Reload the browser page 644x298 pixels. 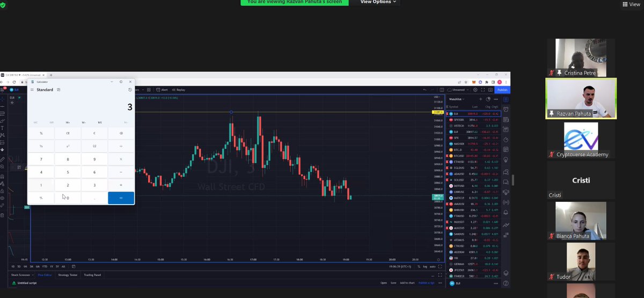click(x=14, y=82)
